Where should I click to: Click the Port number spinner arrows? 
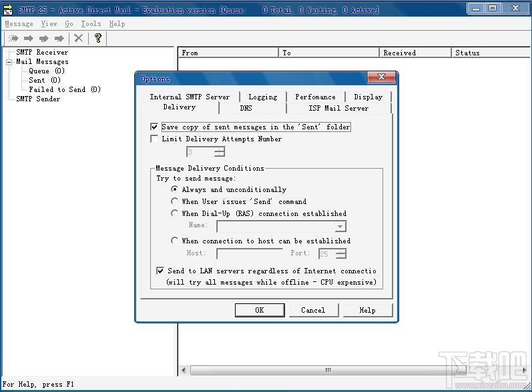[x=341, y=254]
